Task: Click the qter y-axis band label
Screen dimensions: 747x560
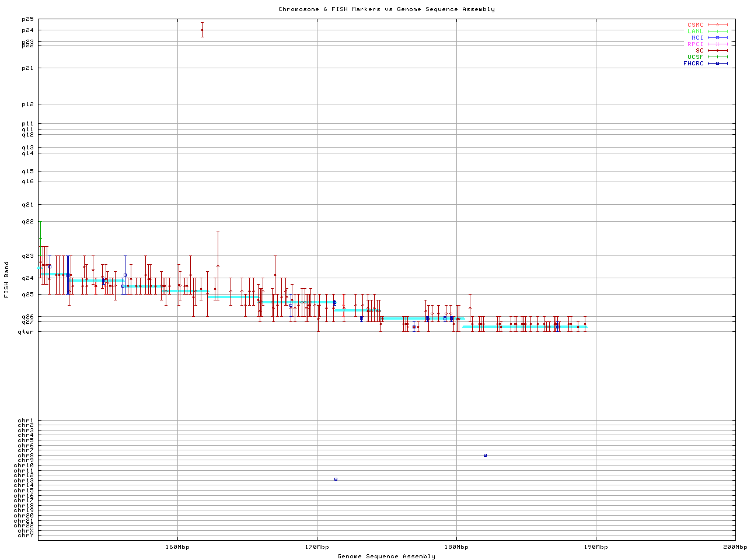Action: click(x=27, y=332)
